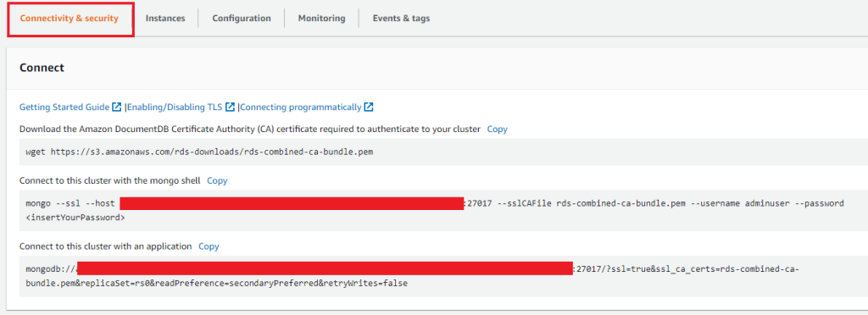
Task: Go to the Monitoring tab
Action: (x=321, y=19)
